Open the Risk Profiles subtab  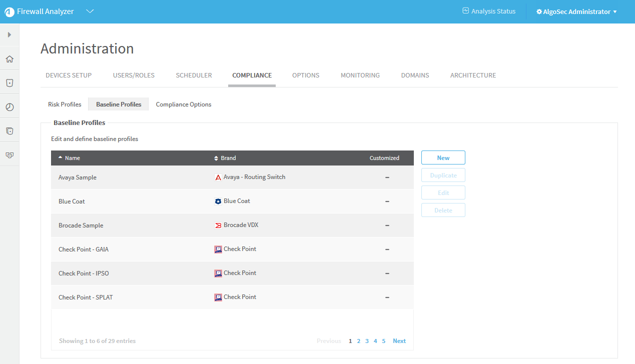click(65, 104)
